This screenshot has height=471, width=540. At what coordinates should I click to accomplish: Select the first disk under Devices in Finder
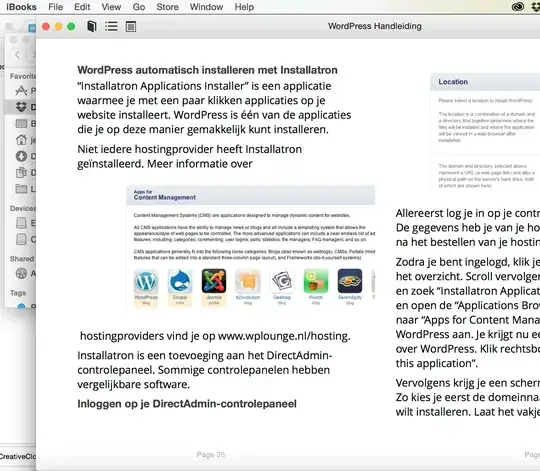(x=21, y=223)
